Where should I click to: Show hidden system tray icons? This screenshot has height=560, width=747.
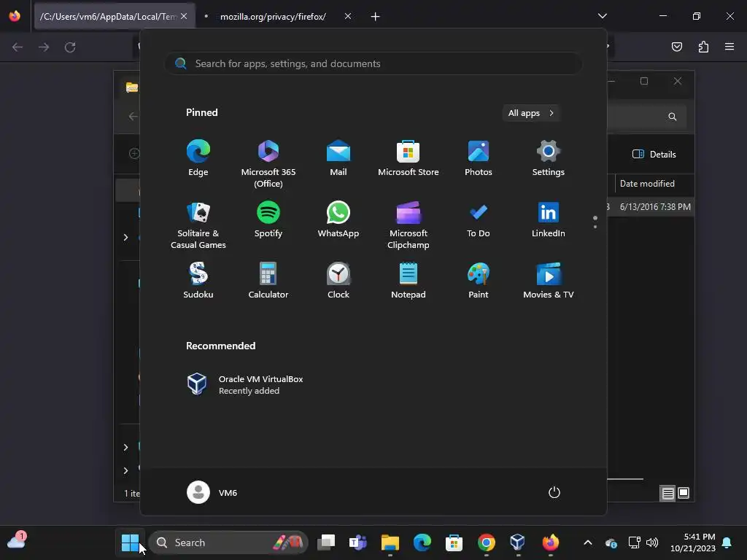tap(588, 542)
